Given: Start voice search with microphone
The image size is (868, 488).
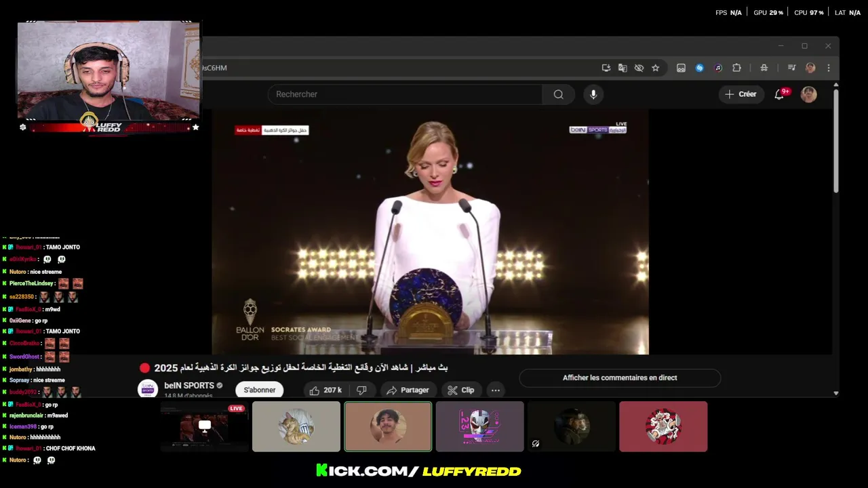Looking at the screenshot, I should click(x=593, y=94).
